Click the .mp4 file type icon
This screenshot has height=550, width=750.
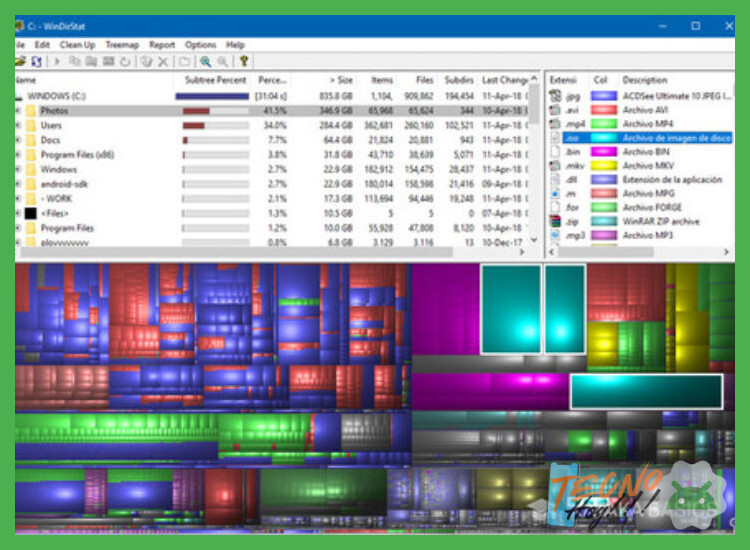(x=555, y=123)
